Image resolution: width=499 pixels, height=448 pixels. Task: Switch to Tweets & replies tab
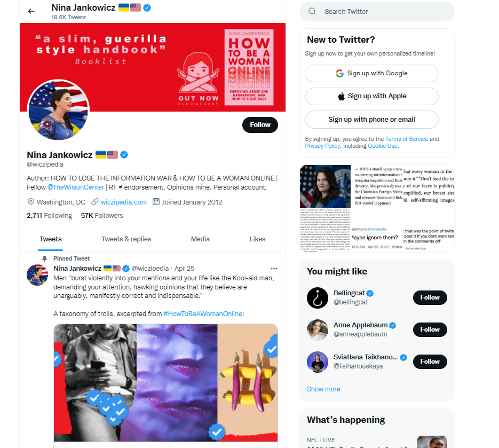(x=126, y=239)
